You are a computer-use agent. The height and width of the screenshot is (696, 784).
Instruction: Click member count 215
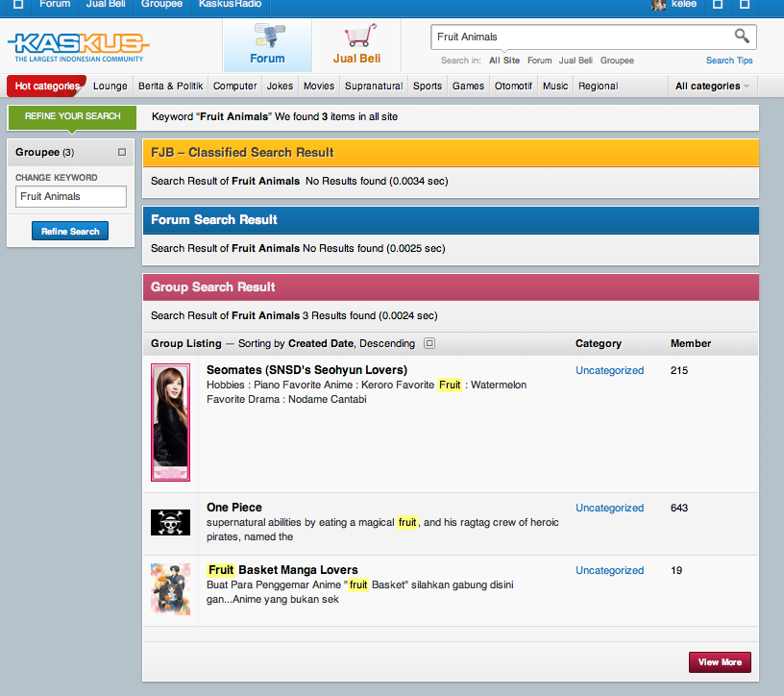point(679,370)
